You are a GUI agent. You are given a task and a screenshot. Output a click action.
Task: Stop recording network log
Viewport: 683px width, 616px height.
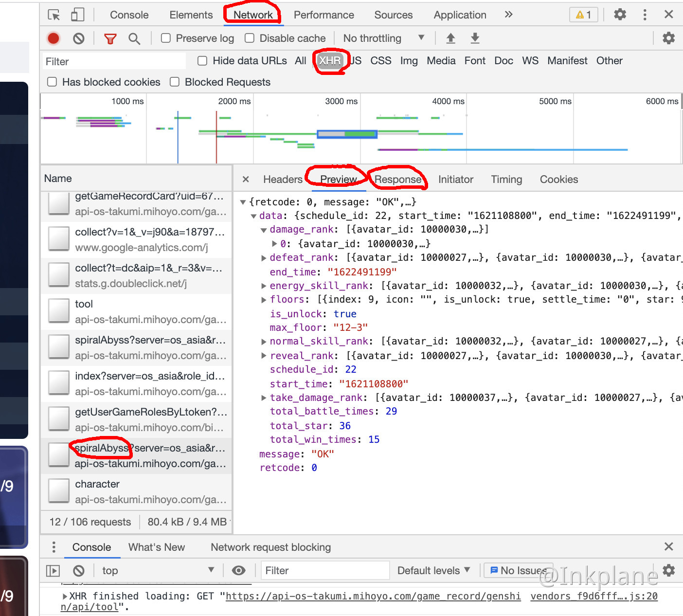pos(54,38)
